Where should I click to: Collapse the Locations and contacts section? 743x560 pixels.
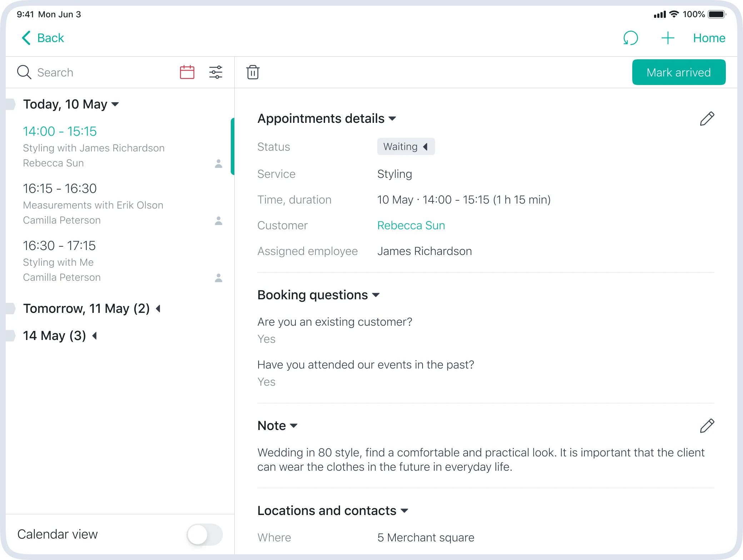[404, 511]
